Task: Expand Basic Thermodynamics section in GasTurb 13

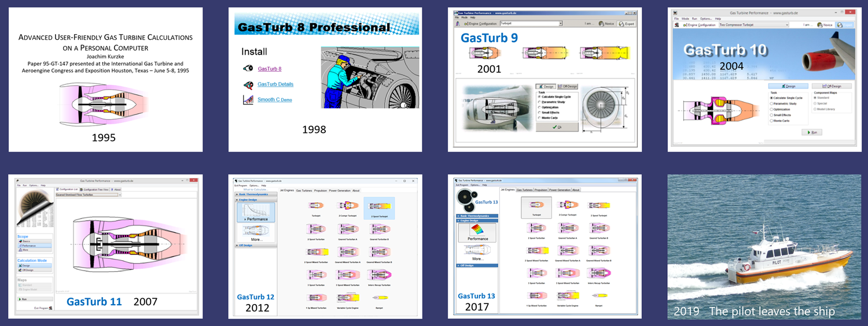Action: click(x=477, y=216)
